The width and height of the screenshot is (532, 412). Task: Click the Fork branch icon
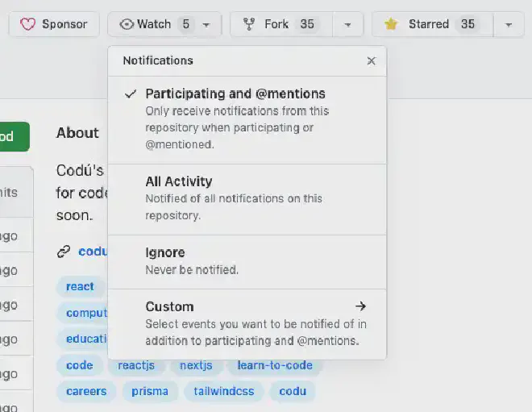point(250,24)
